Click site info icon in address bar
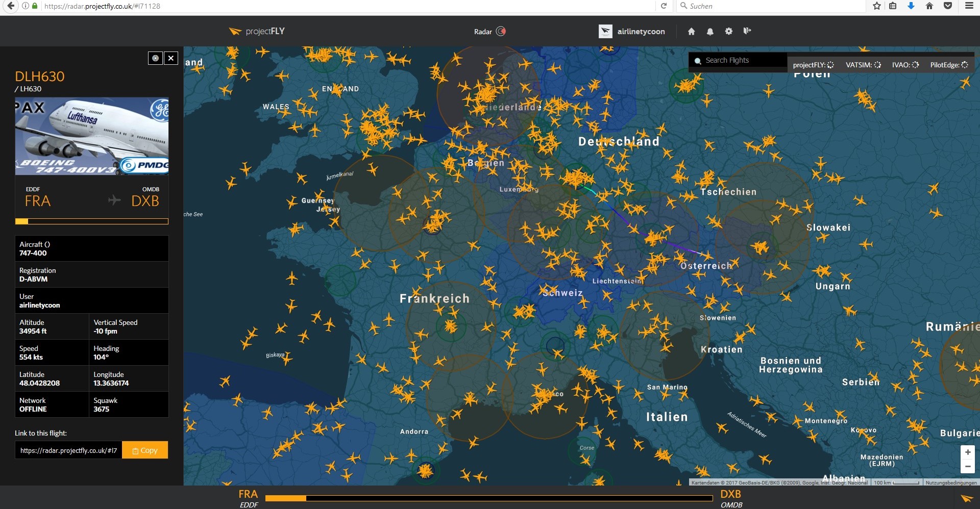Image resolution: width=980 pixels, height=509 pixels. pyautogui.click(x=25, y=6)
